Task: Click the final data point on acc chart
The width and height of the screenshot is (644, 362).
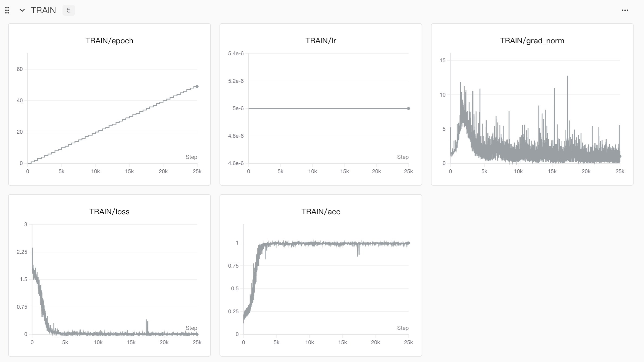Action: point(408,243)
